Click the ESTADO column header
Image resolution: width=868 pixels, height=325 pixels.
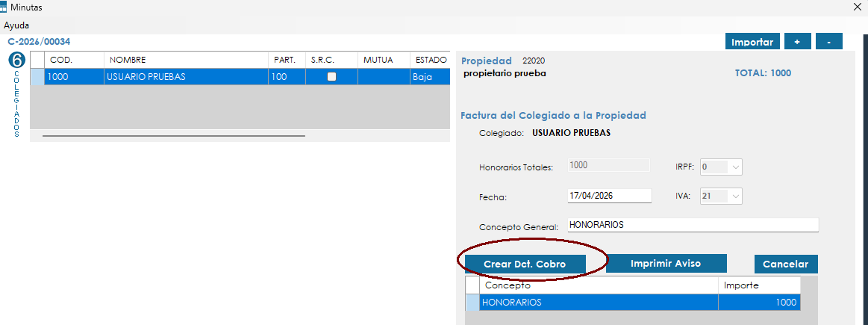pos(429,60)
